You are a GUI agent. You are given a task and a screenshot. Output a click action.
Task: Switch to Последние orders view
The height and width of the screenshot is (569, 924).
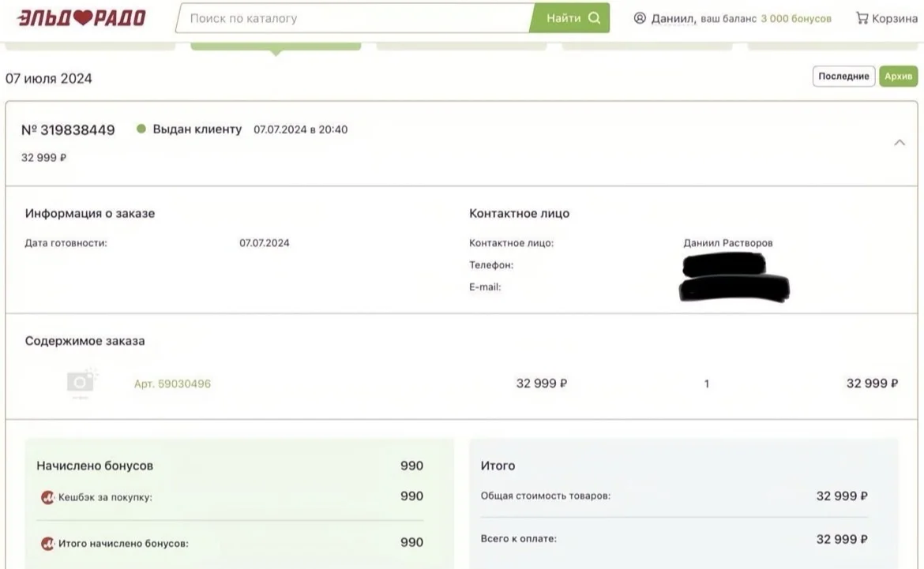pos(843,76)
